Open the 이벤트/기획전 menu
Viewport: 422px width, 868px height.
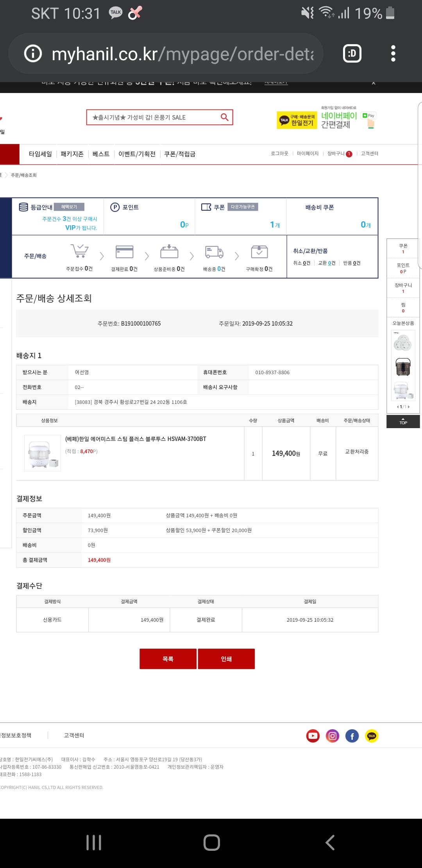coord(137,154)
